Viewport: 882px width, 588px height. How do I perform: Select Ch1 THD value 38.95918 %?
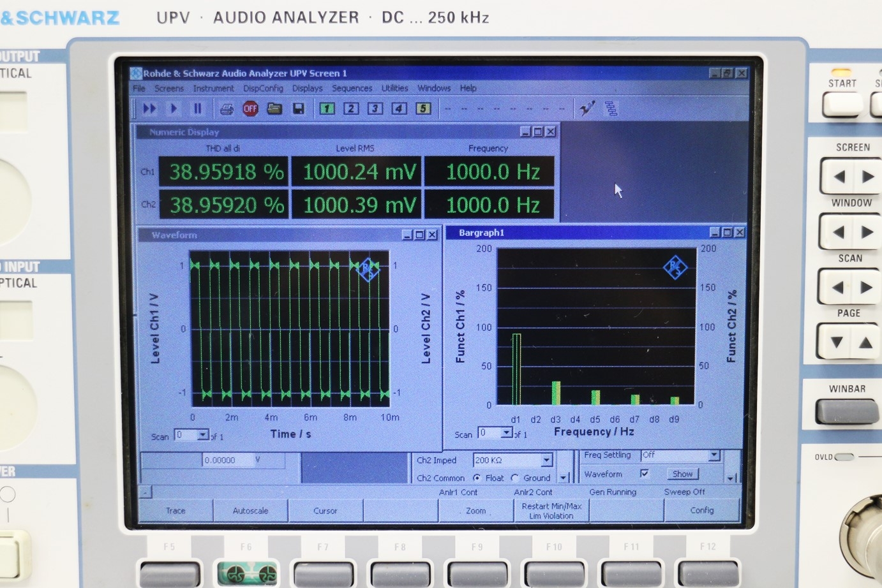[223, 172]
